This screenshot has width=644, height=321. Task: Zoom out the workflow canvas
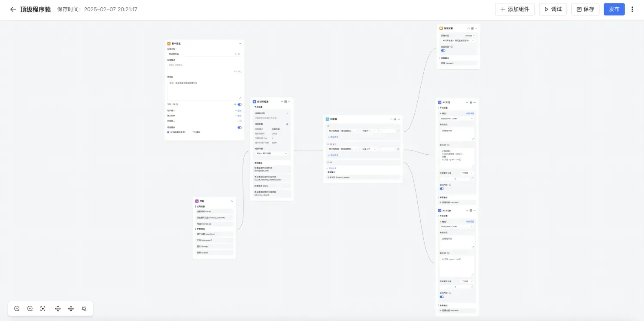17,309
